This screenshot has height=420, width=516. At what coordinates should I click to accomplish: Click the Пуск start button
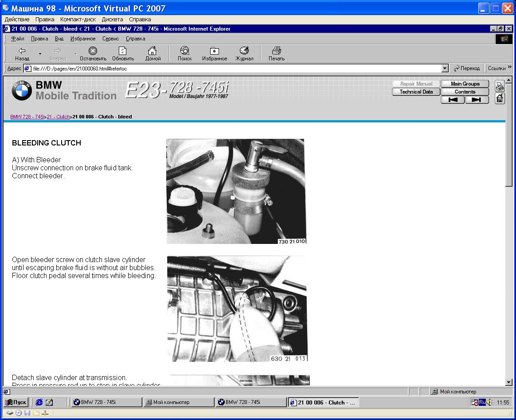pos(16,402)
